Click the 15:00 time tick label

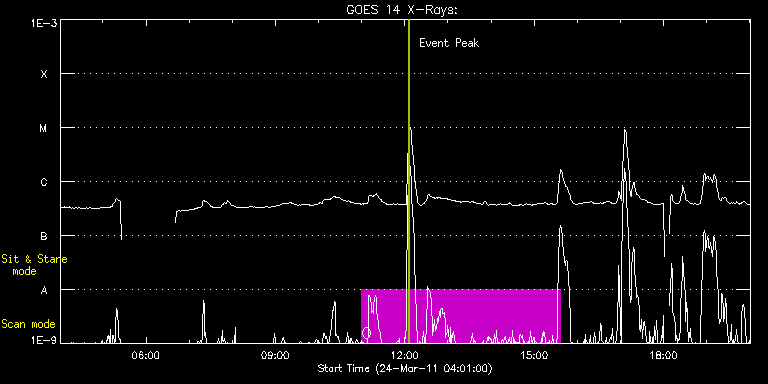click(x=534, y=355)
